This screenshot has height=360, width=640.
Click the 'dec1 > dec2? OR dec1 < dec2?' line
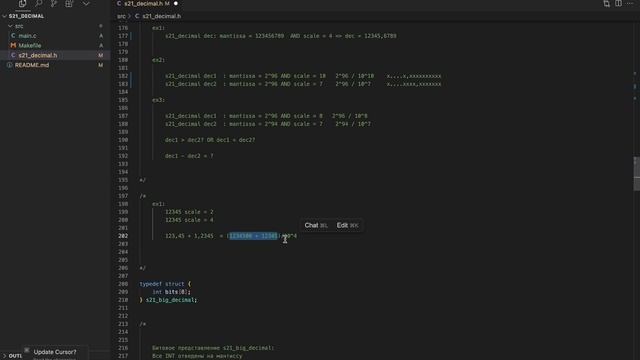(210, 140)
